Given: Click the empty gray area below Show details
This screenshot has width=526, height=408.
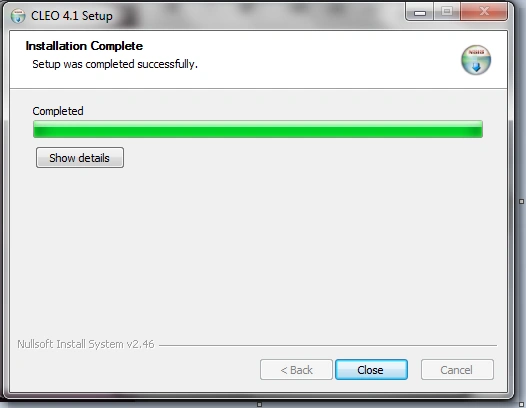Looking at the screenshot, I should [x=258, y=248].
